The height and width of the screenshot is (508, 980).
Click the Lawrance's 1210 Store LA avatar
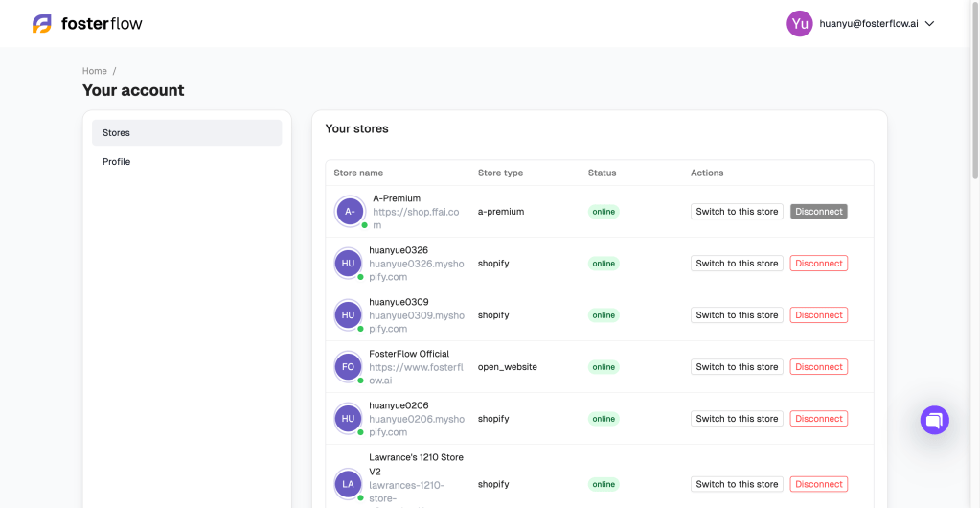tap(348, 484)
